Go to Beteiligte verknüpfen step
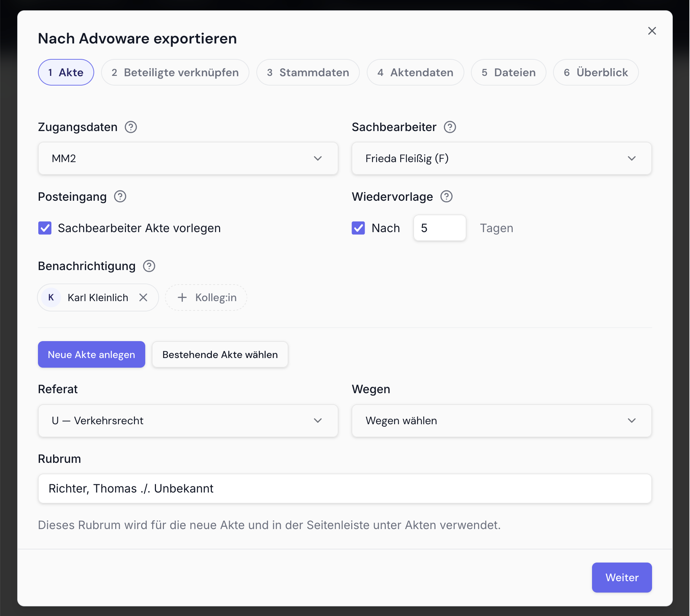690x616 pixels. [175, 72]
